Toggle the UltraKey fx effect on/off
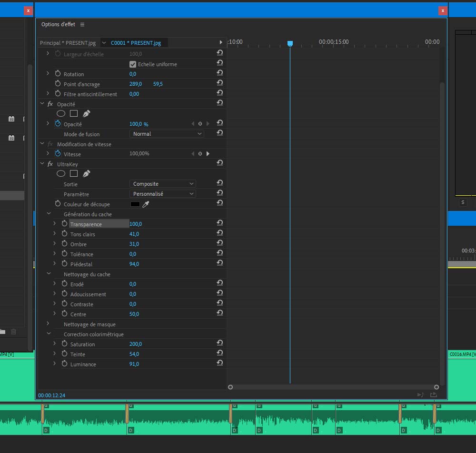The height and width of the screenshot is (453, 476). pos(50,164)
